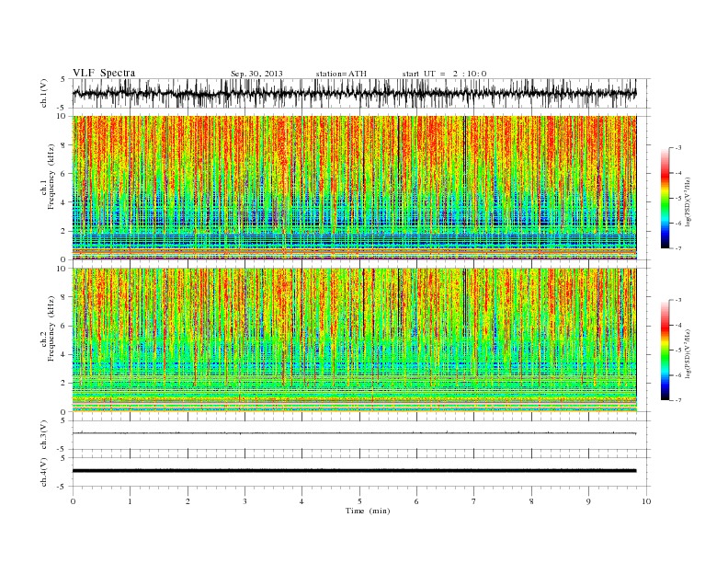Click the 10 tick on the time axis
The width and height of the screenshot is (728, 563).
[x=646, y=501]
